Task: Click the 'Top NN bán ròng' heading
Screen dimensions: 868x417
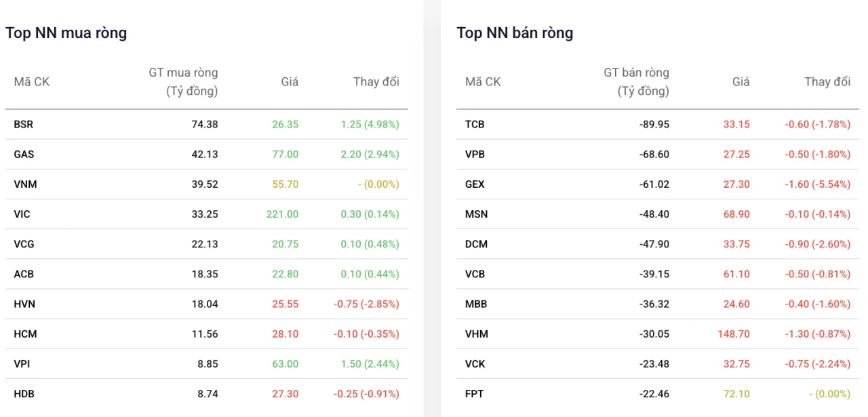Action: [515, 33]
